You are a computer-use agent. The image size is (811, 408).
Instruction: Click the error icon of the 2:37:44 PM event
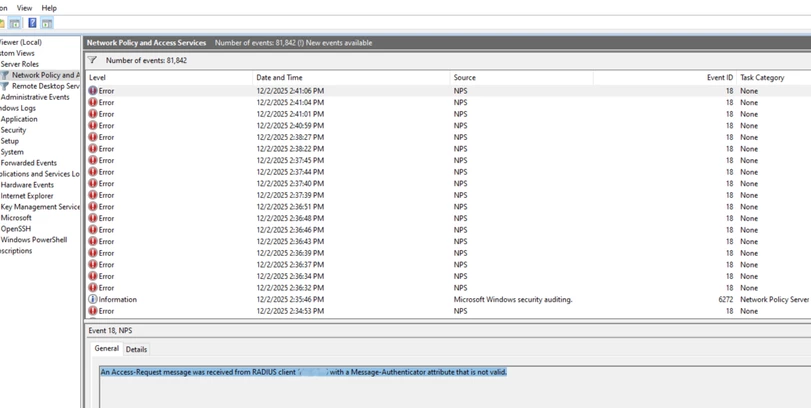point(93,172)
